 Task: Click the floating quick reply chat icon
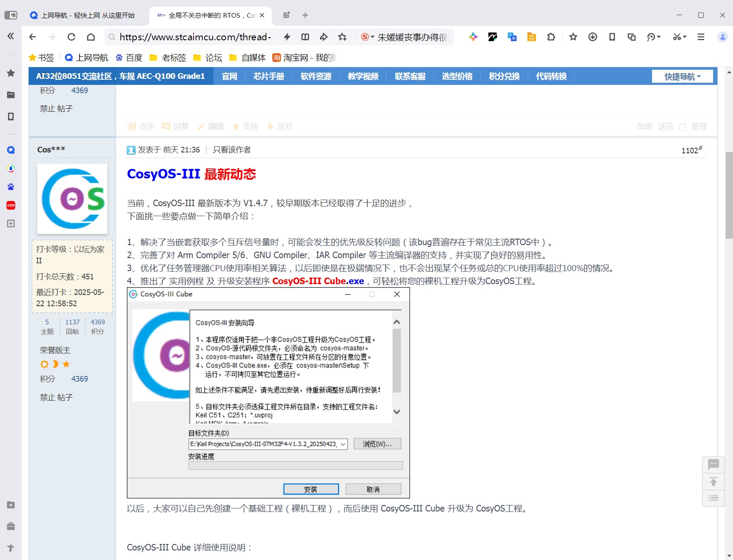point(714,465)
